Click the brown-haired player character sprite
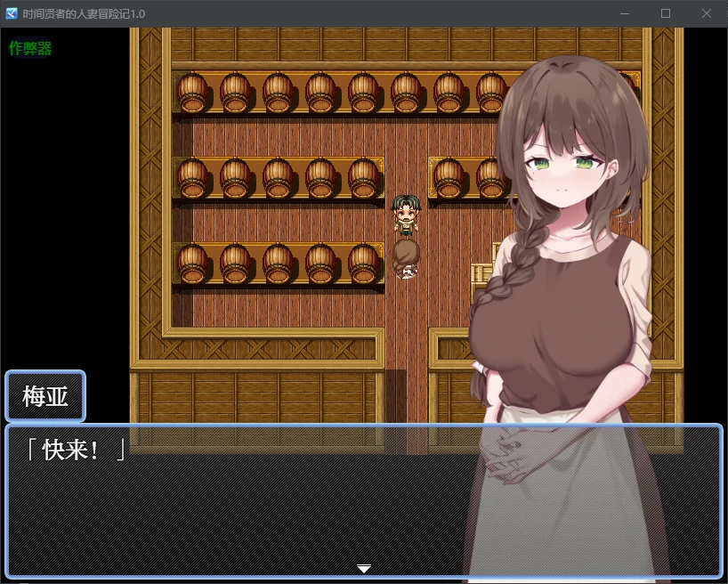This screenshot has width=728, height=584. point(406,258)
